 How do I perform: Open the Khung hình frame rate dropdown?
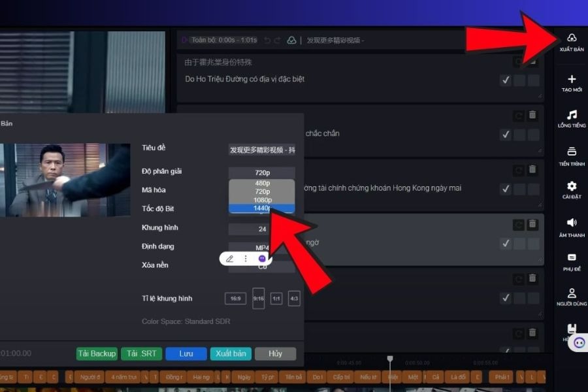click(x=261, y=229)
